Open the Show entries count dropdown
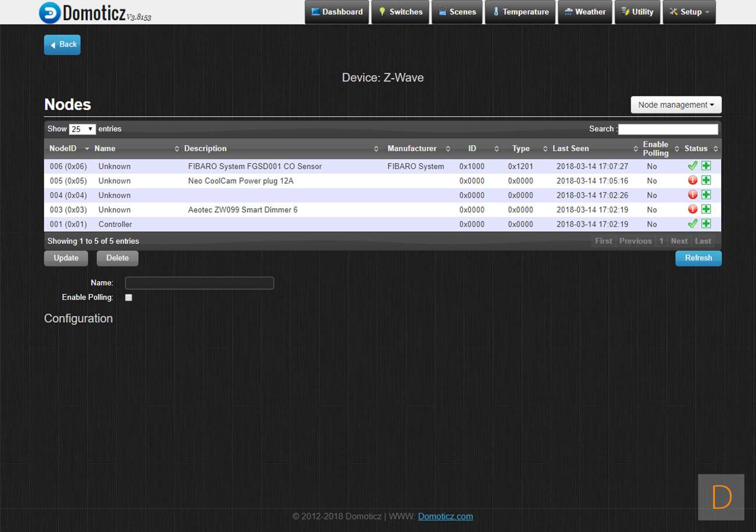This screenshot has width=756, height=532. click(x=82, y=129)
